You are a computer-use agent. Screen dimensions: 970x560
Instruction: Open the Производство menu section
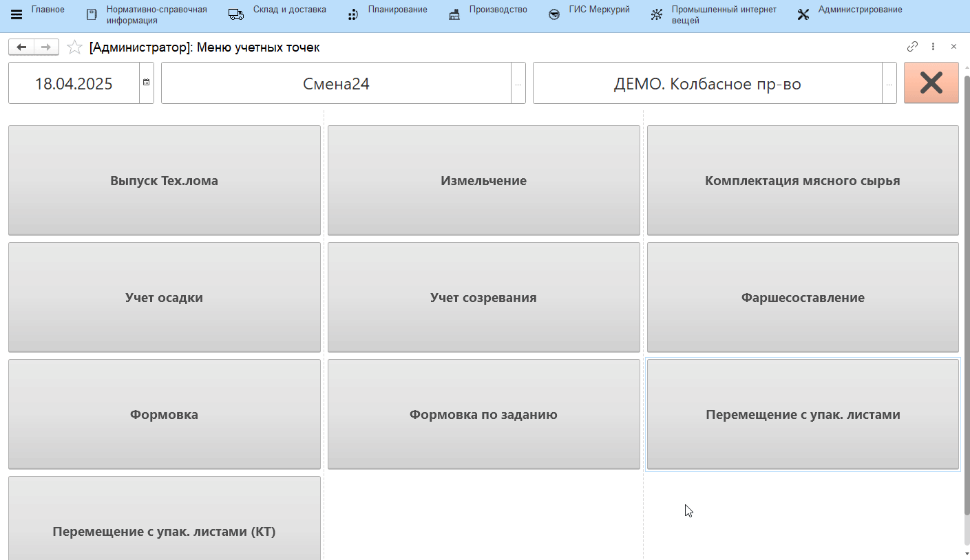point(487,10)
